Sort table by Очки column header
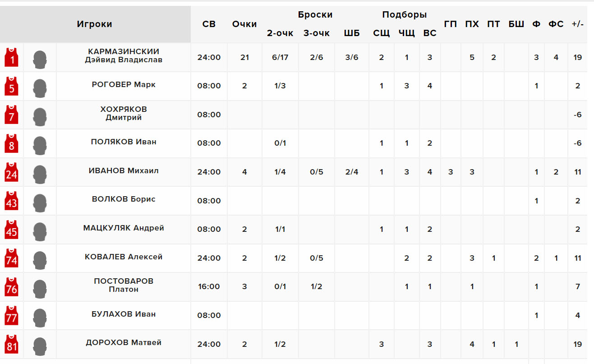This screenshot has height=364, width=594. click(x=244, y=24)
